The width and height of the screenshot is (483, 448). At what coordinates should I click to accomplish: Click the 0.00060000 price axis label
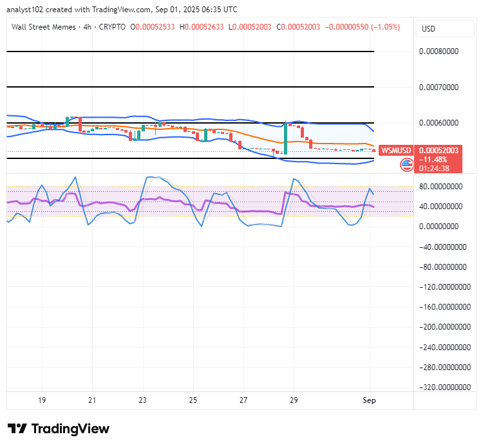[x=439, y=122]
